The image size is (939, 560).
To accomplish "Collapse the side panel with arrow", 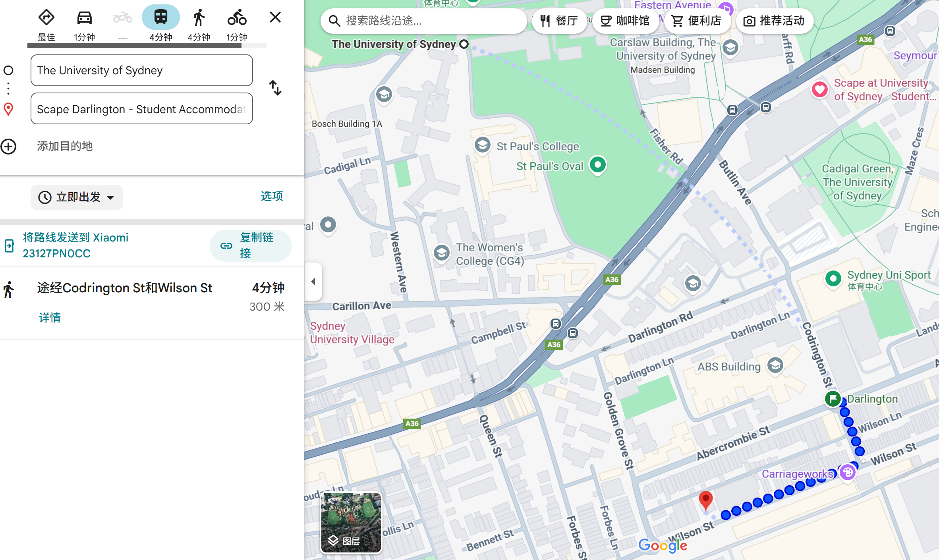I will tap(313, 282).
